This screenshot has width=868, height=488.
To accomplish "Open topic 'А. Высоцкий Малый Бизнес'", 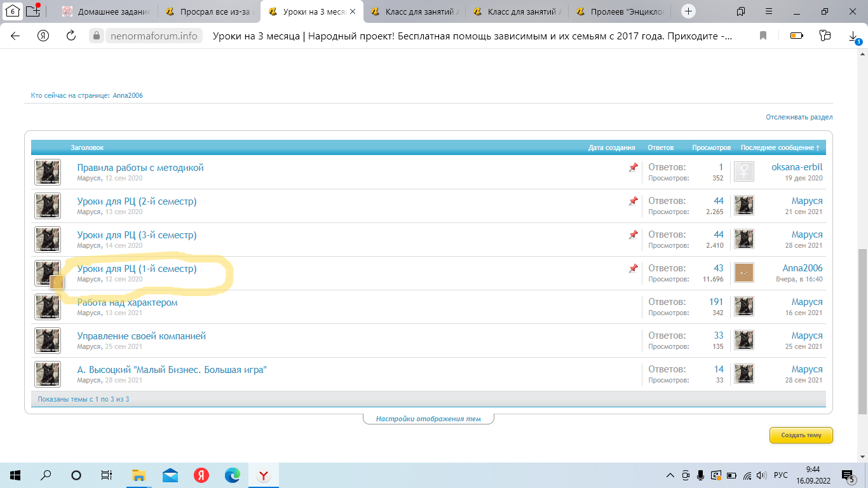I will click(x=172, y=370).
